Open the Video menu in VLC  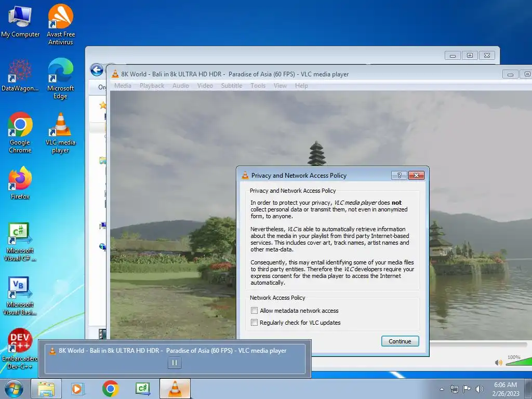(205, 86)
